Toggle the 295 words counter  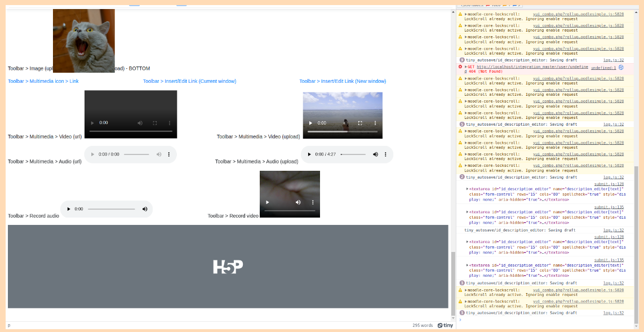pos(423,325)
